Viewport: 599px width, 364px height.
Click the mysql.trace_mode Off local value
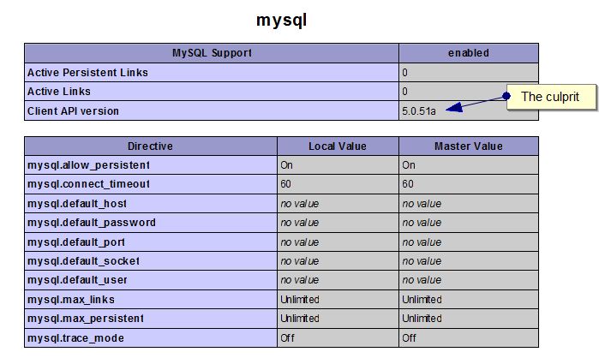tap(288, 338)
